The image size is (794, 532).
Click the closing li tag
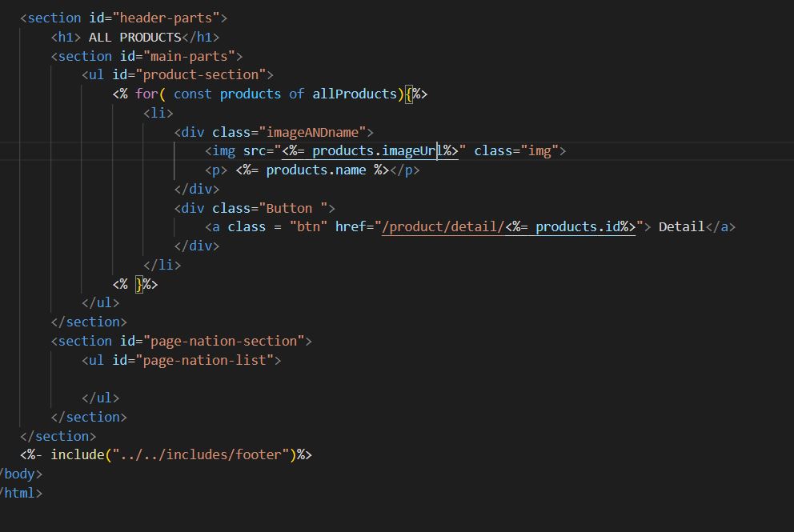(162, 266)
